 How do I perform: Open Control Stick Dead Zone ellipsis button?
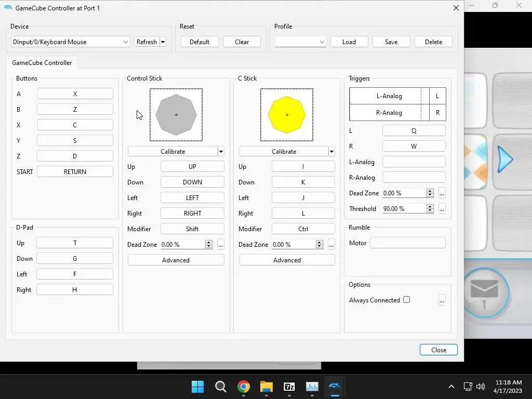tap(220, 245)
